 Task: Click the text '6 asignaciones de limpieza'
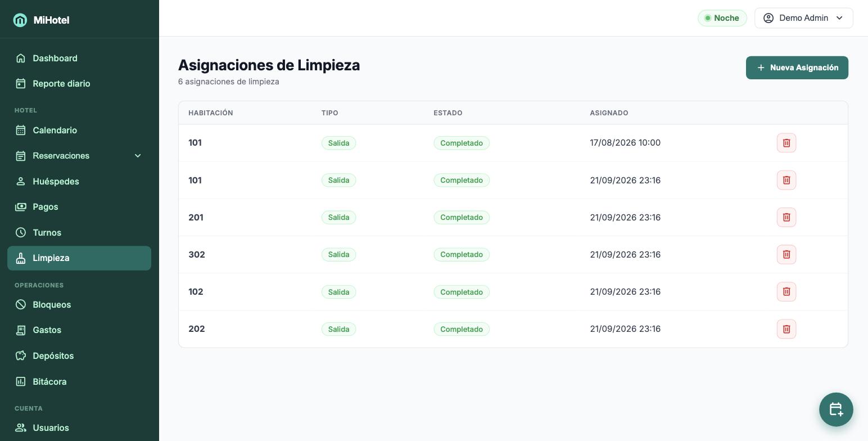[x=229, y=82]
